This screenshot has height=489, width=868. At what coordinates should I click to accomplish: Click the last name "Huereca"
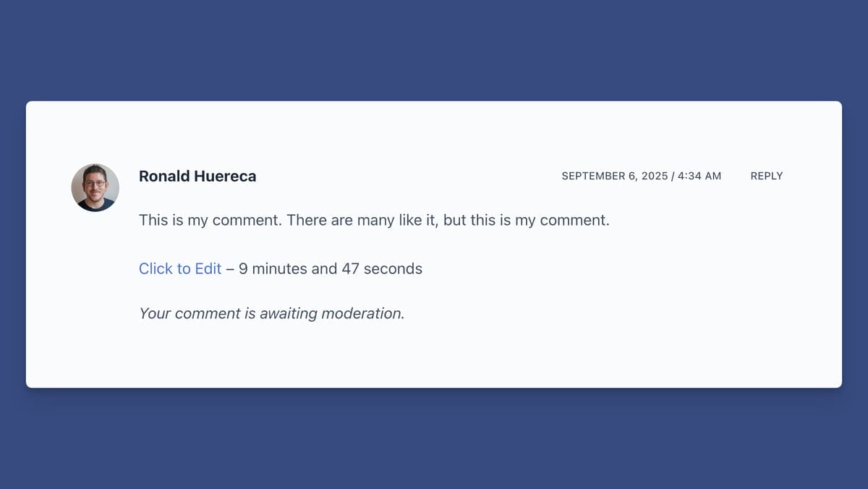[225, 177]
